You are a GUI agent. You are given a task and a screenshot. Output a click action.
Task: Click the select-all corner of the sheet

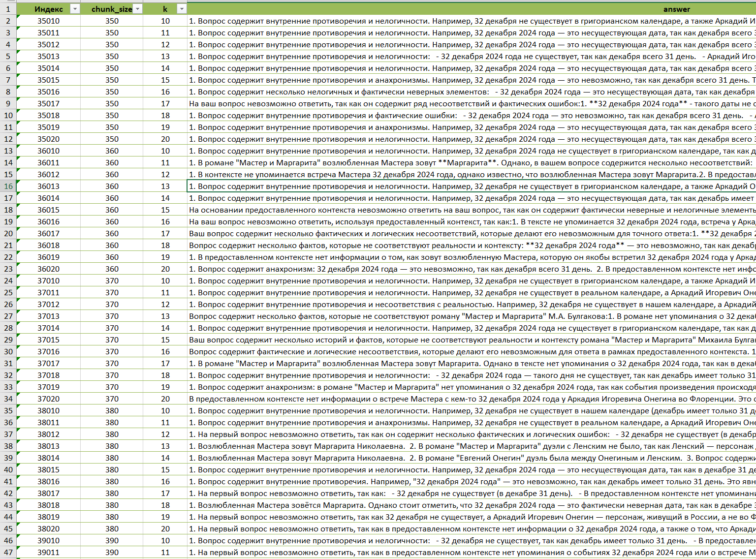pyautogui.click(x=8, y=1)
